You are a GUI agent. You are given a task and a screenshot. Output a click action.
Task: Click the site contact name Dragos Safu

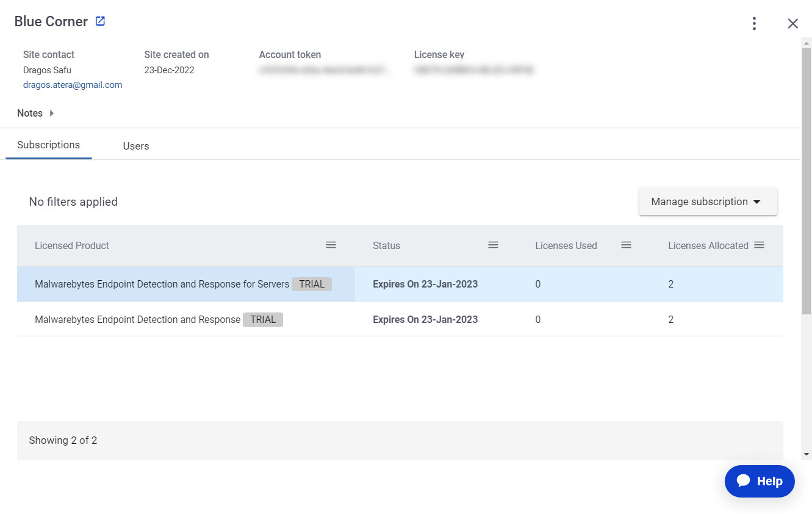pyautogui.click(x=47, y=70)
